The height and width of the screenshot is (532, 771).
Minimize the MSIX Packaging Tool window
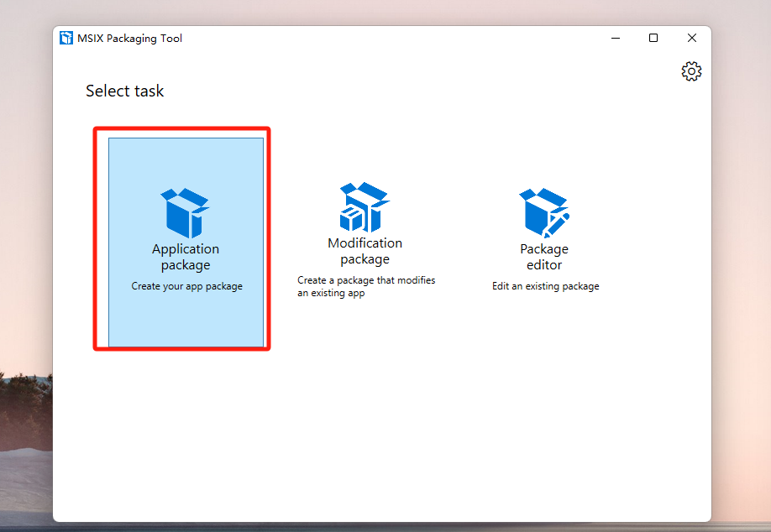(x=616, y=38)
